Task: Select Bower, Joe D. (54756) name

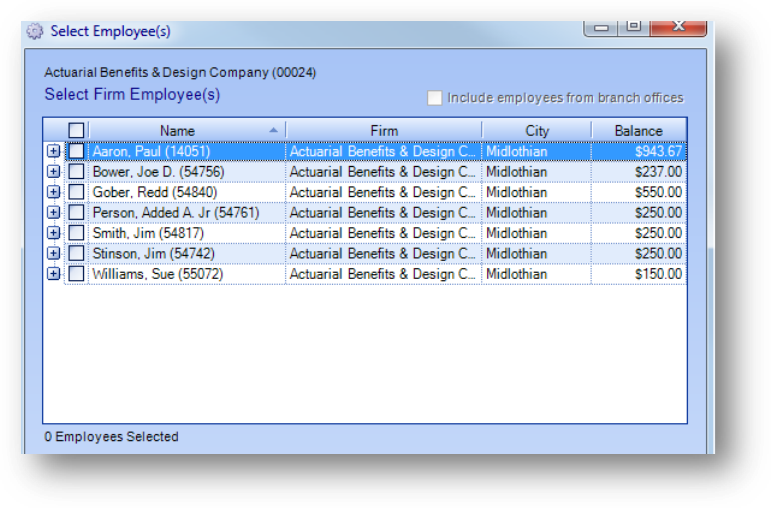Action: (187, 172)
